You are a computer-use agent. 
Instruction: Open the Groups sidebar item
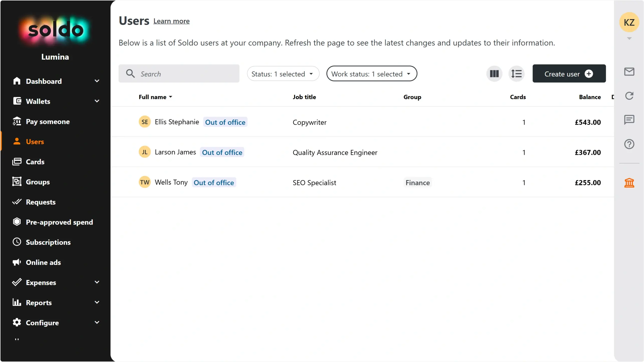(38, 182)
